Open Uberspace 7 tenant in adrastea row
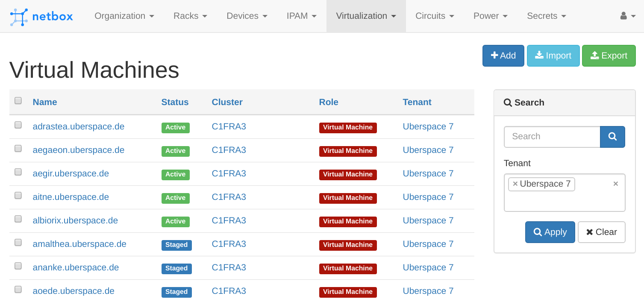The image size is (644, 299). point(428,126)
